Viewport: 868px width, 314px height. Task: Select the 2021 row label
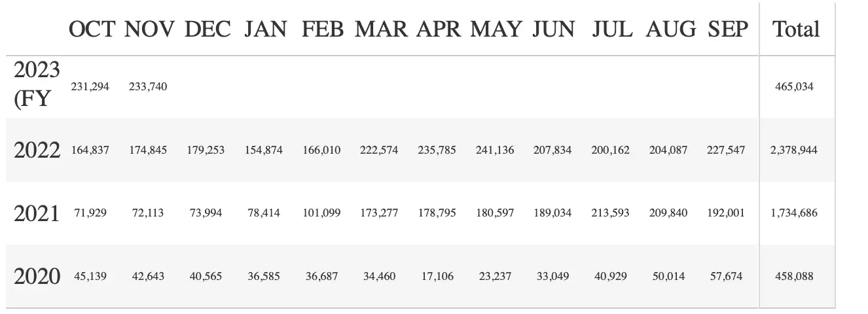(37, 213)
